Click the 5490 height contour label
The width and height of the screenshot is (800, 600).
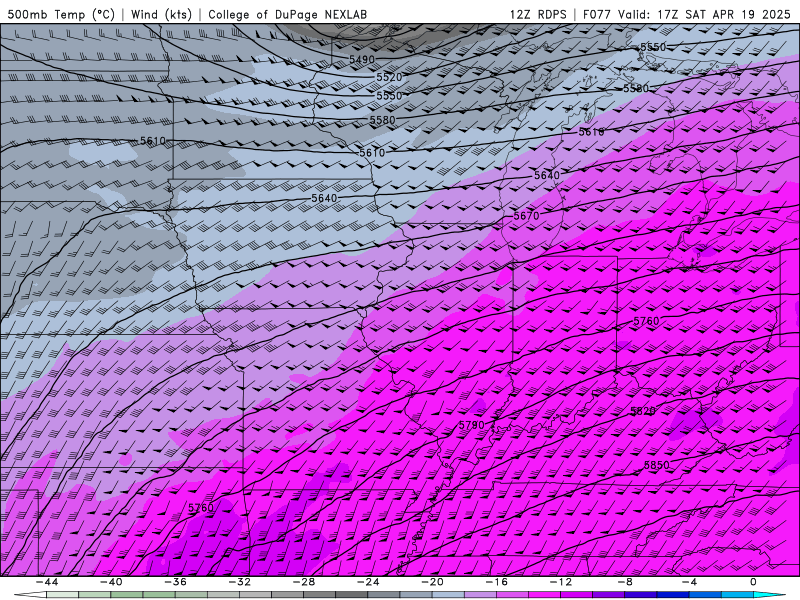tap(362, 60)
